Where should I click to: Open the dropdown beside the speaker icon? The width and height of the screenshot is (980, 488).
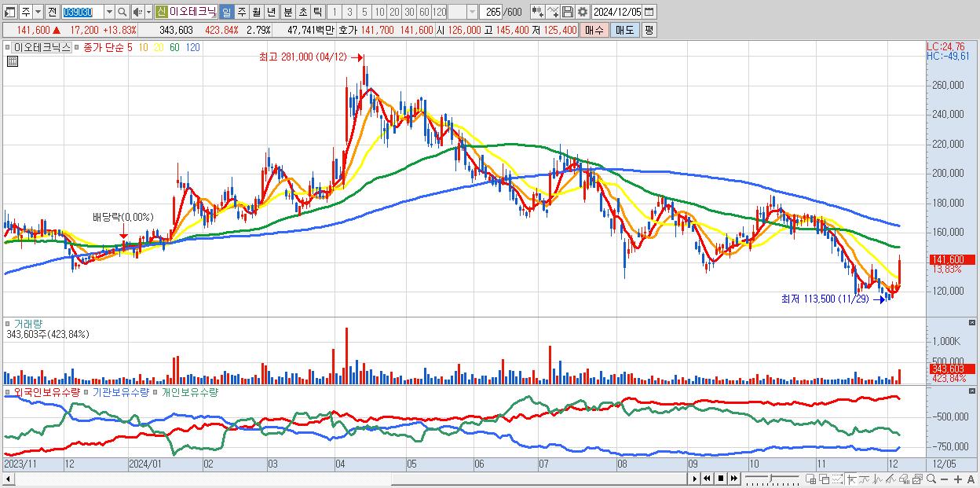pyautogui.click(x=148, y=12)
